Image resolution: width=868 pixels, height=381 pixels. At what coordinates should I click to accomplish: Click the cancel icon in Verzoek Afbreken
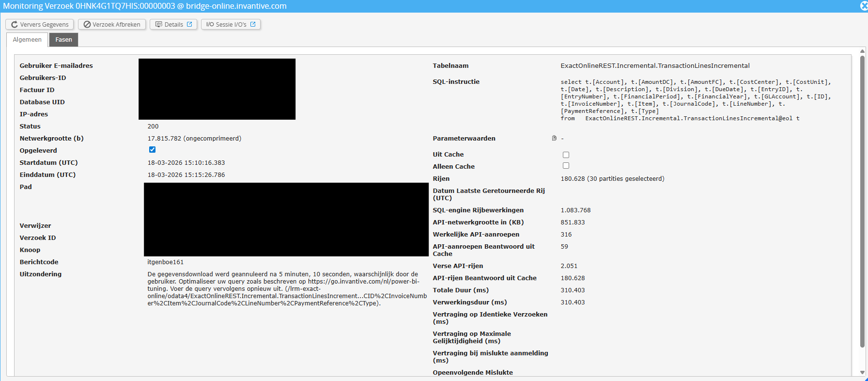point(87,25)
